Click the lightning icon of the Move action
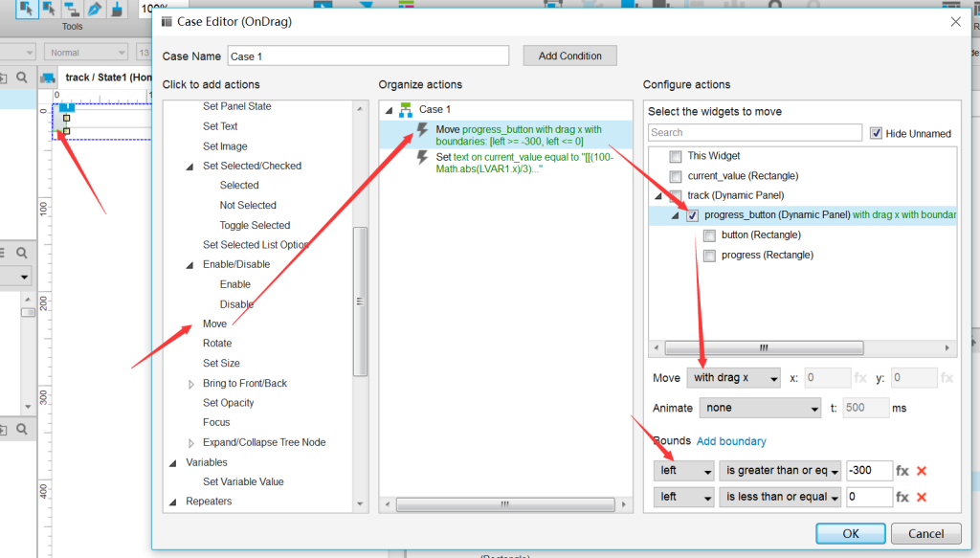Screen dimensions: 980x558 point(423,130)
